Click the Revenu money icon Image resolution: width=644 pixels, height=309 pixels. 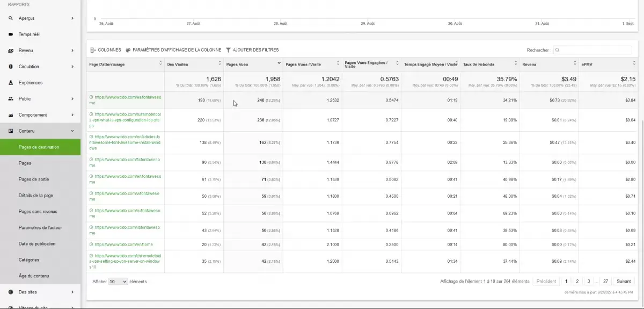(x=11, y=51)
